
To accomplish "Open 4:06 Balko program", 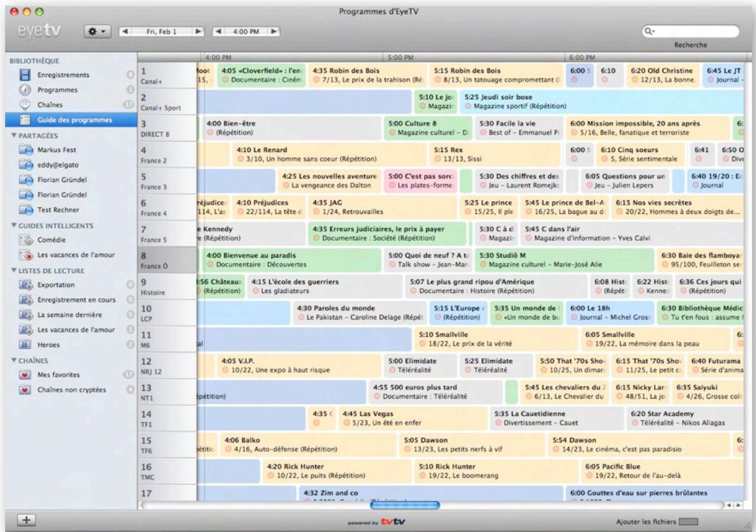I will (x=307, y=445).
